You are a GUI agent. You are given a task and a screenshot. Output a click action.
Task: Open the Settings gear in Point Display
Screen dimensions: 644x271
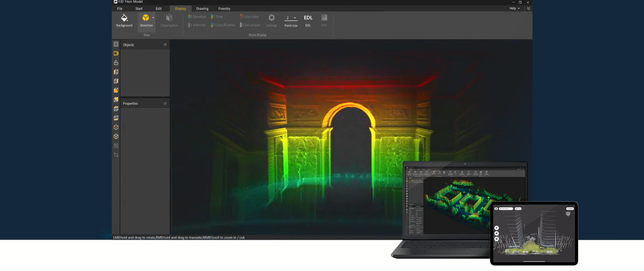click(272, 17)
